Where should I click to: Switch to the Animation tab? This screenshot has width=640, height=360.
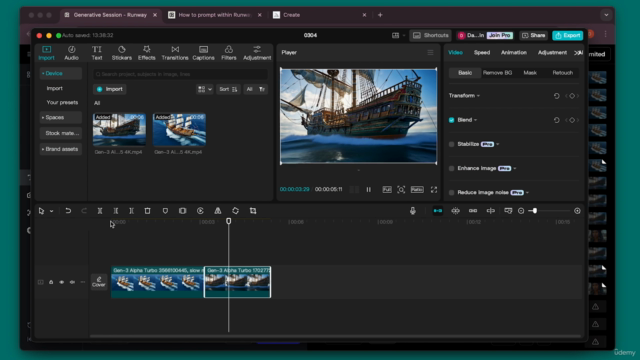click(x=513, y=53)
